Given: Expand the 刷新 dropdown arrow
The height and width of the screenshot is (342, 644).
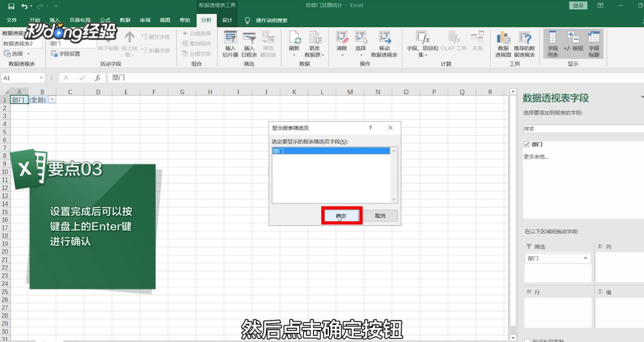Looking at the screenshot, I should 294,54.
